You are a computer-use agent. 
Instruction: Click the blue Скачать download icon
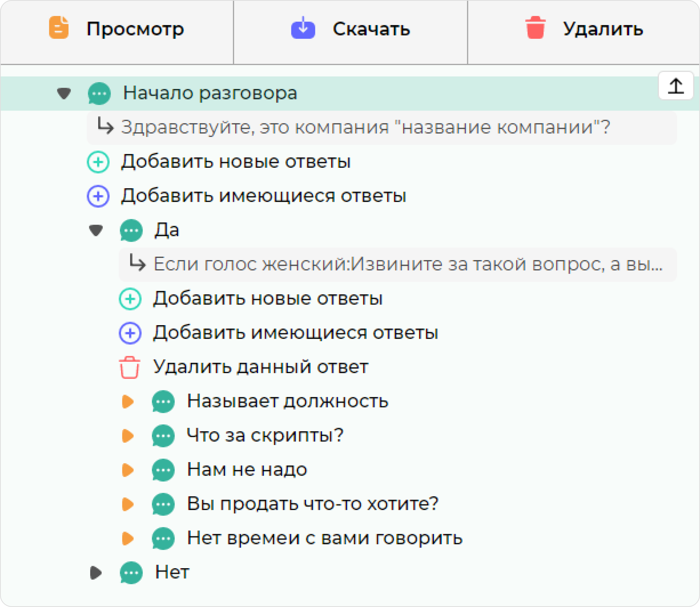303,28
